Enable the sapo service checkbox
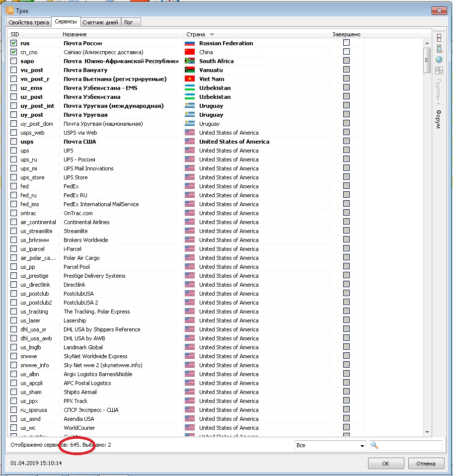453x476 pixels. tap(13, 61)
